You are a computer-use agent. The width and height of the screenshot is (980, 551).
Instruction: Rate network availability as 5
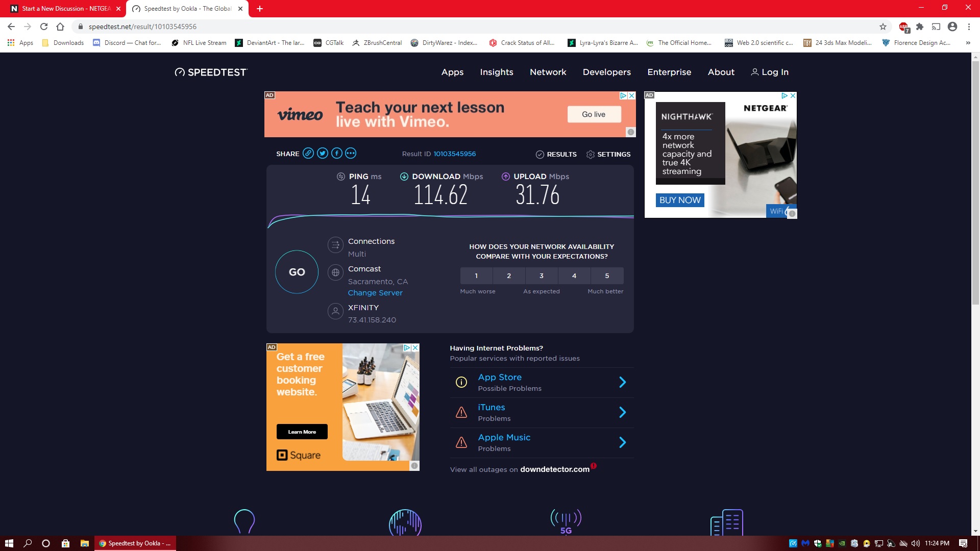tap(607, 275)
